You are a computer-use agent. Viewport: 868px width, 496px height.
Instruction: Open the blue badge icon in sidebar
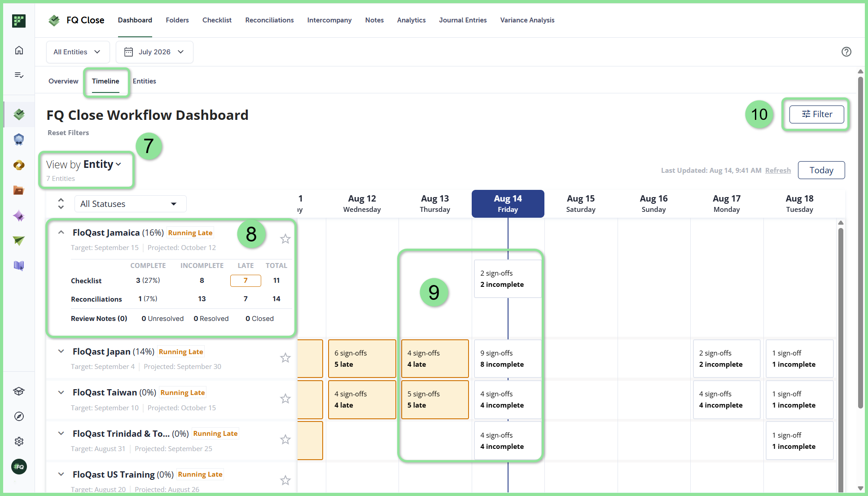[x=19, y=140]
